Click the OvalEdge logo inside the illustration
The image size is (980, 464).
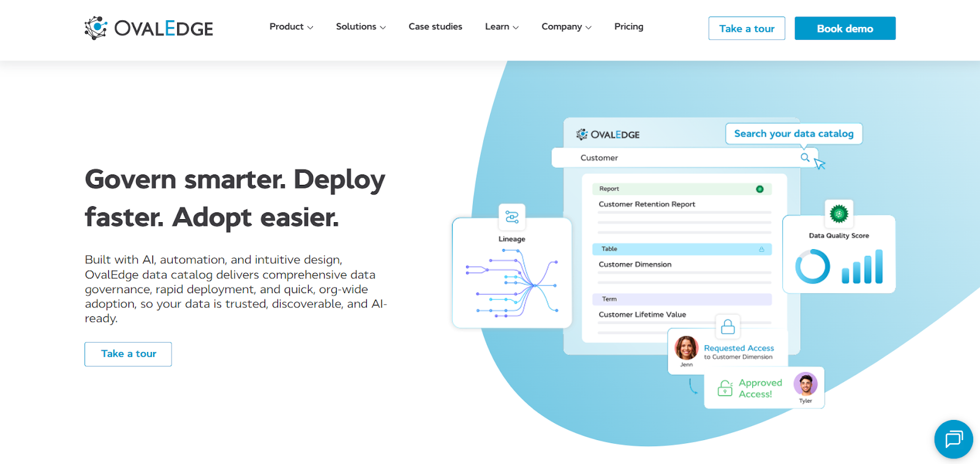(x=608, y=135)
